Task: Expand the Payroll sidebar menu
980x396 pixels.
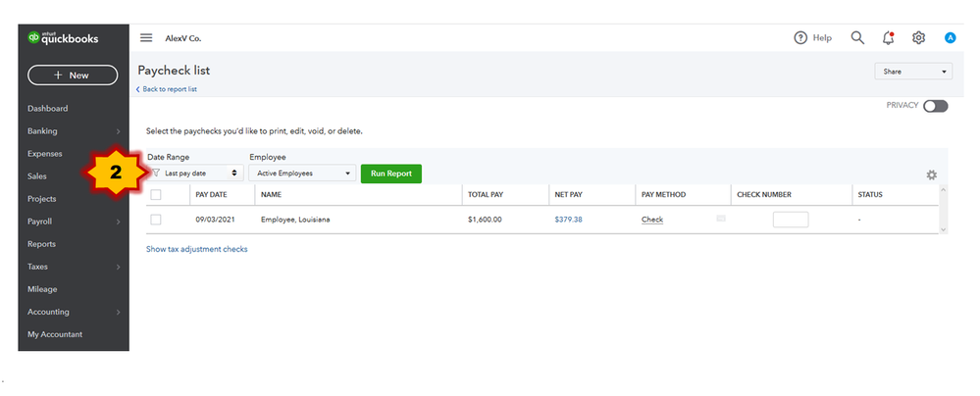Action: (x=74, y=222)
